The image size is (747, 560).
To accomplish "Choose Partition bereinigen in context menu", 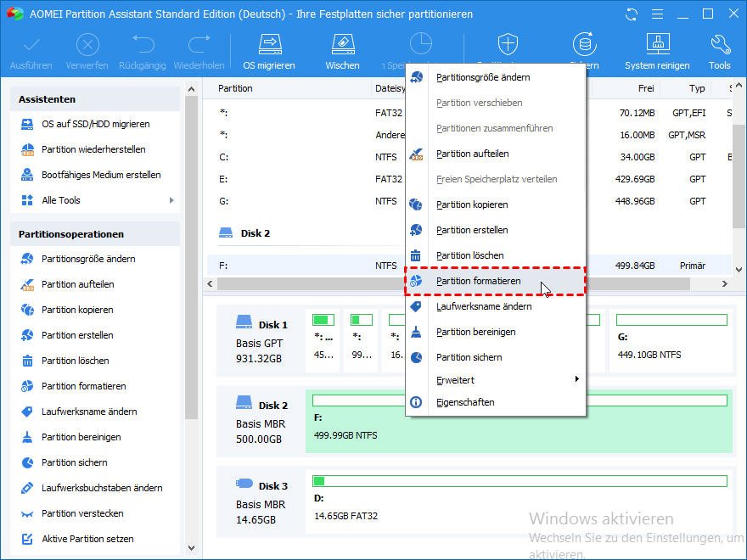I will (x=496, y=333).
